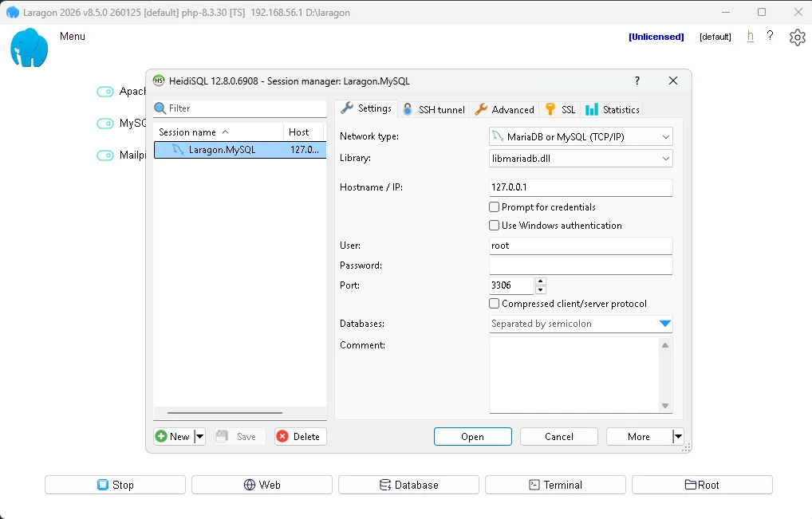This screenshot has width=812, height=519.
Task: Enable Prompt for credentials checkbox
Action: (495, 207)
